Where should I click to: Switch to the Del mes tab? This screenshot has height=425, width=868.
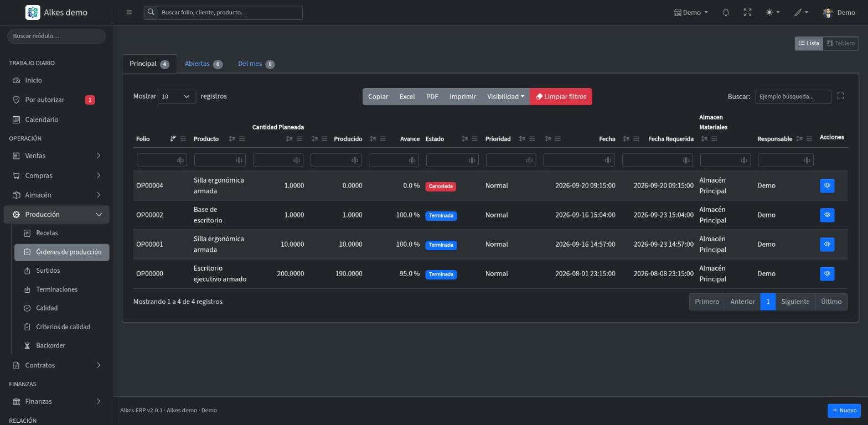click(256, 64)
